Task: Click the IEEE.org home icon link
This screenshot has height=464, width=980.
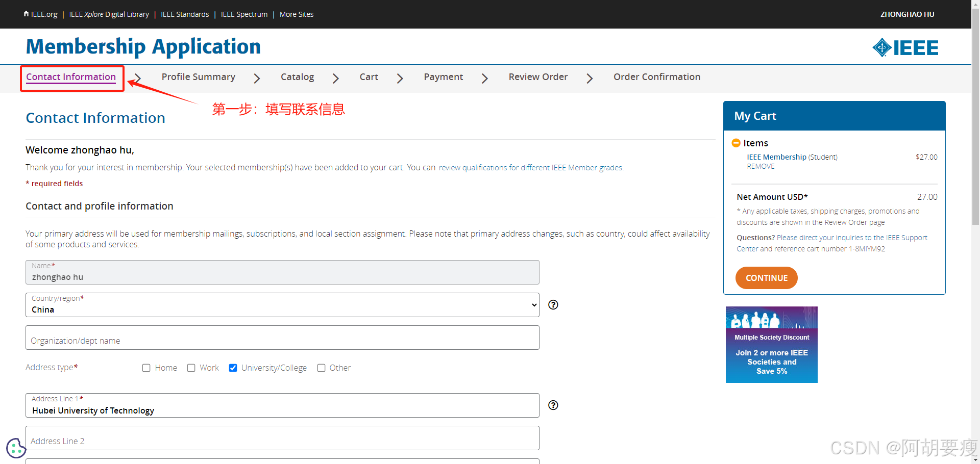Action: click(x=40, y=14)
